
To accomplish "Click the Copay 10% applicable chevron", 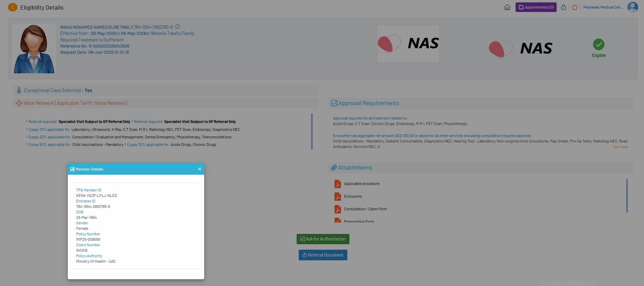I will pos(27,129).
